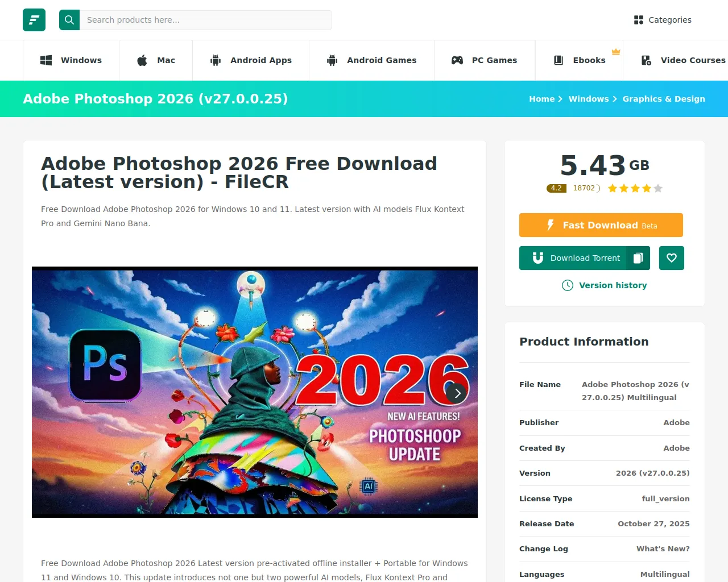Focus the Search products input field
The height and width of the screenshot is (582, 728).
tap(206, 20)
